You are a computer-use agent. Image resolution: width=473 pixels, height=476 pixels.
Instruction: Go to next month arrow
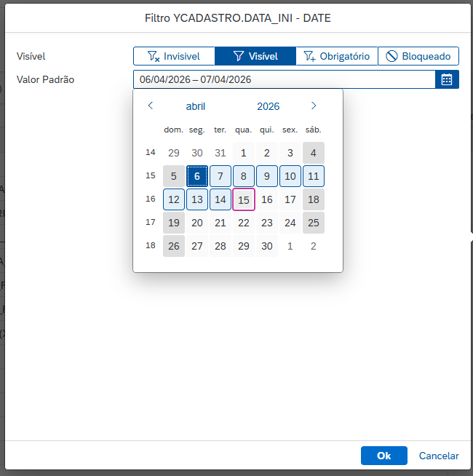[x=314, y=106]
